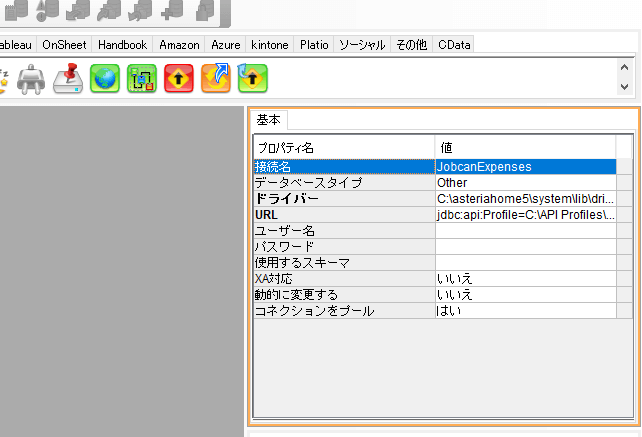Click the empty ユーザー名 value field

[526, 231]
